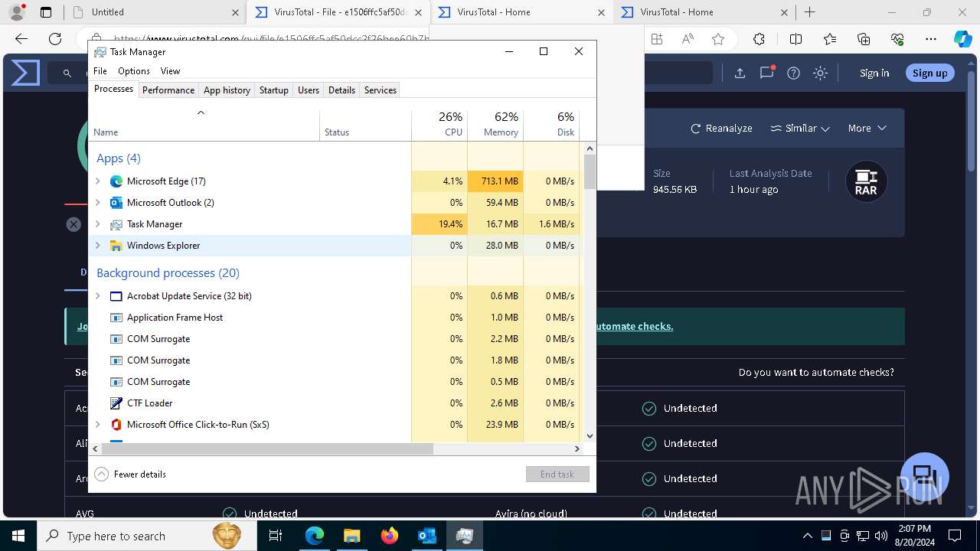The height and width of the screenshot is (551, 980).
Task: Click the Microsoft Edge process icon
Action: coord(116,181)
